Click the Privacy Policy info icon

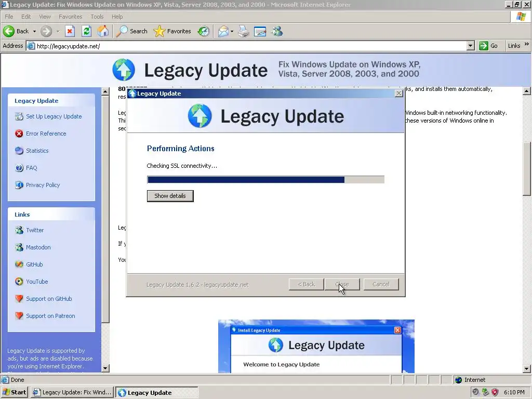(x=19, y=185)
